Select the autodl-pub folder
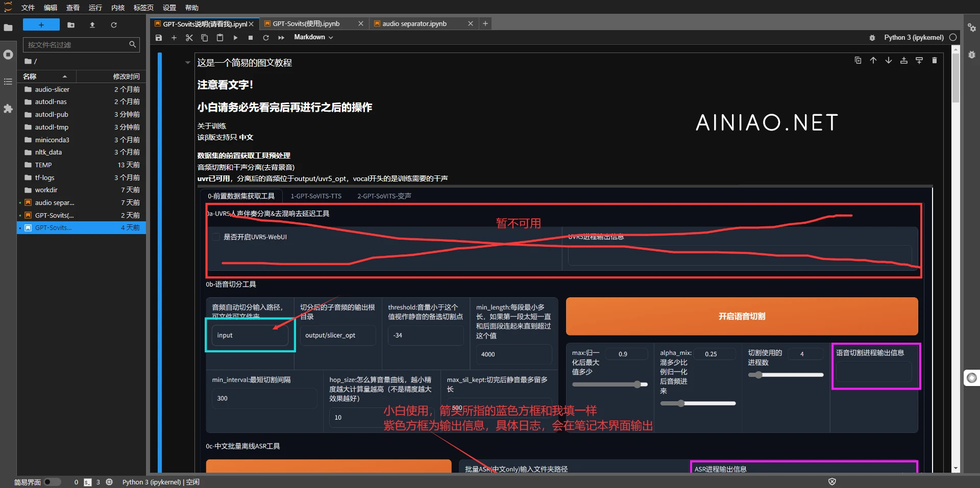The image size is (980, 488). click(82, 114)
